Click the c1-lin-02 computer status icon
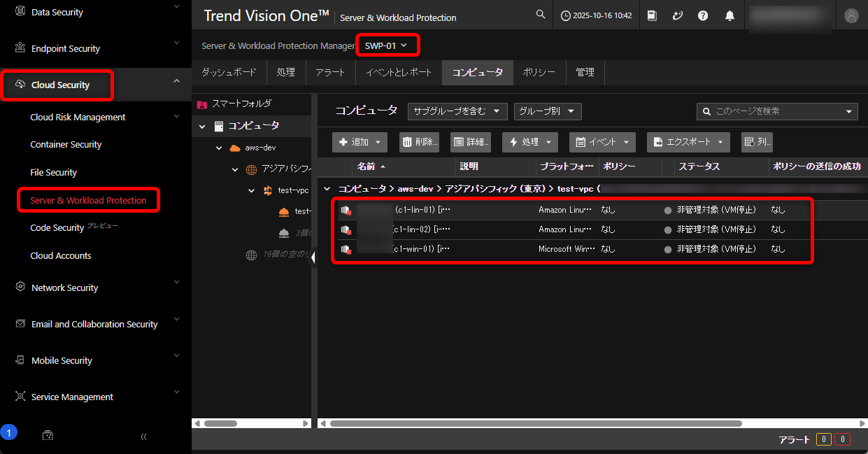 [346, 229]
